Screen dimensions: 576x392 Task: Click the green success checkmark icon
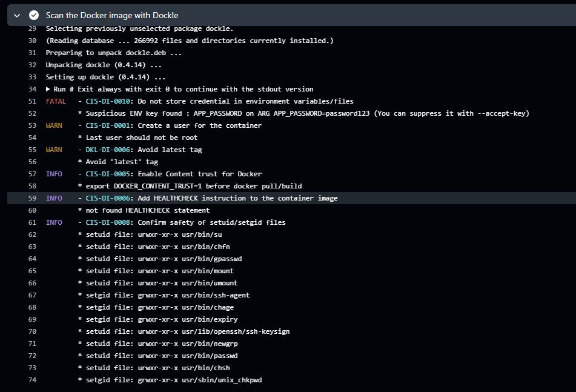coord(34,15)
